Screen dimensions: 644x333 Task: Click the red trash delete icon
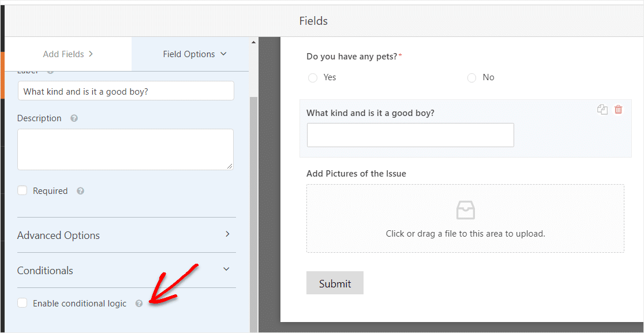pyautogui.click(x=619, y=110)
